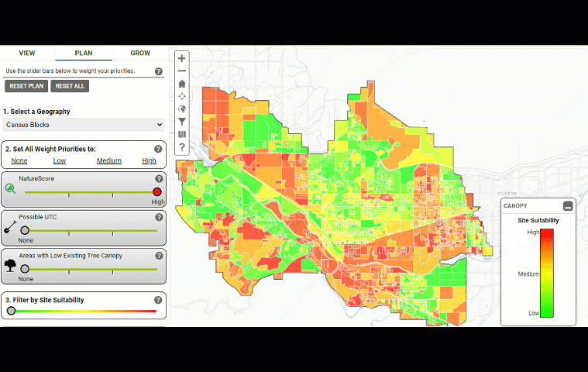Zoom out of the map
Viewport: 588px width, 372px height.
point(181,71)
